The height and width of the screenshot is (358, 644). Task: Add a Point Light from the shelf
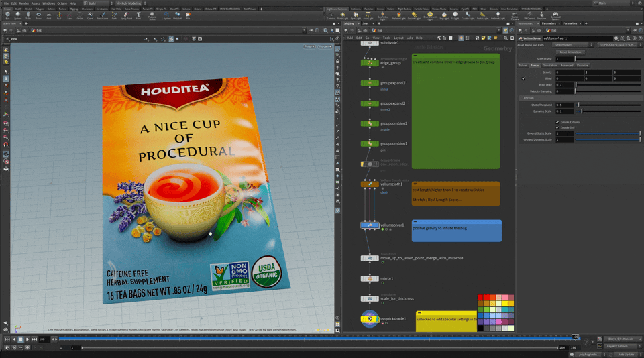(x=343, y=15)
